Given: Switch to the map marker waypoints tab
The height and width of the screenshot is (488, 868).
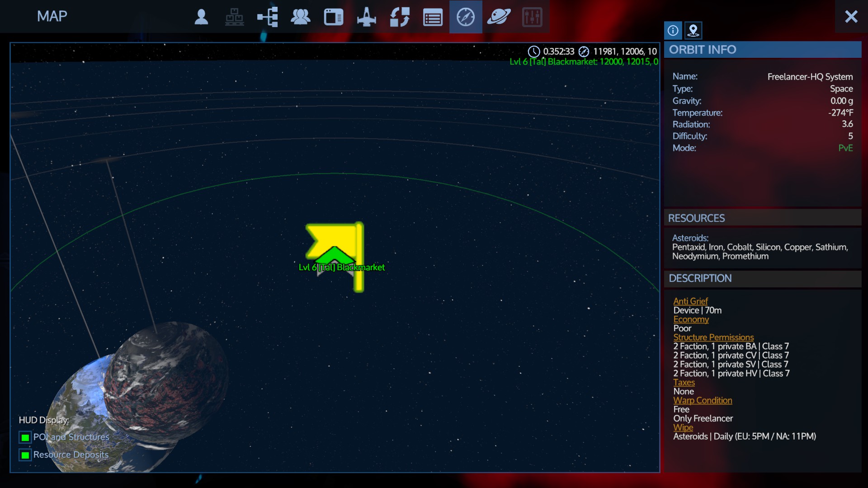Looking at the screenshot, I should tap(693, 30).
